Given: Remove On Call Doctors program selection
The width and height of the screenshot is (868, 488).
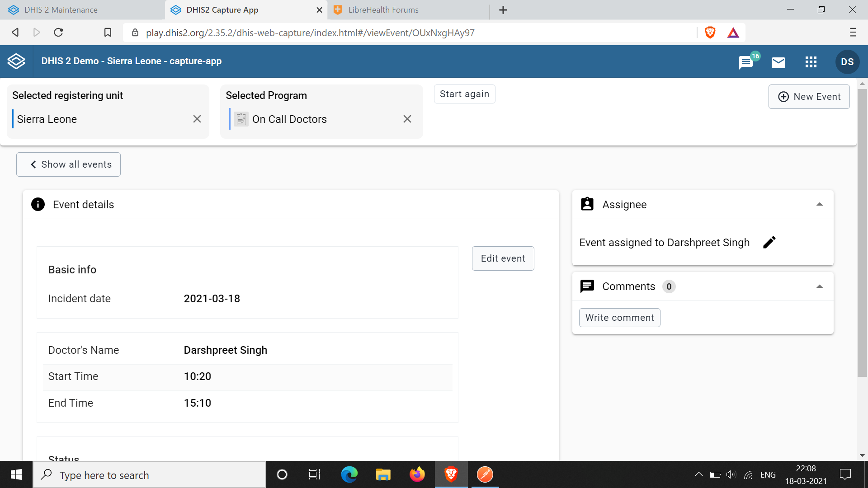Looking at the screenshot, I should click(x=407, y=119).
